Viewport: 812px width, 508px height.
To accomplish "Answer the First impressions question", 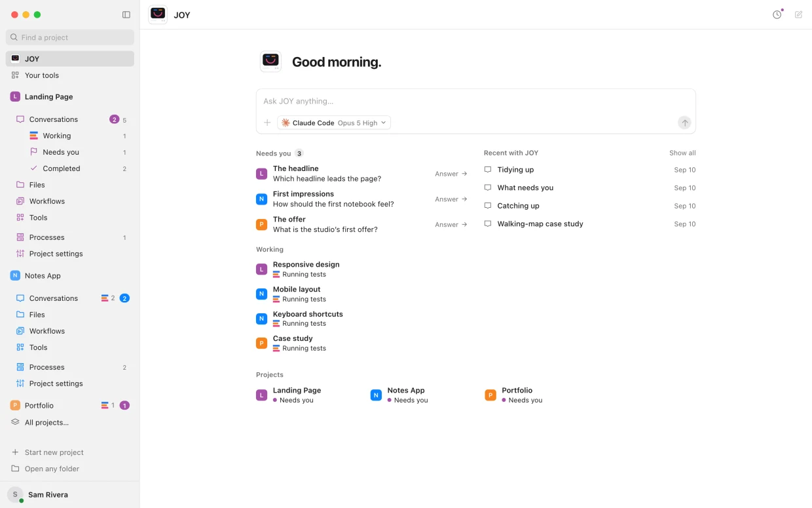I will pyautogui.click(x=451, y=199).
